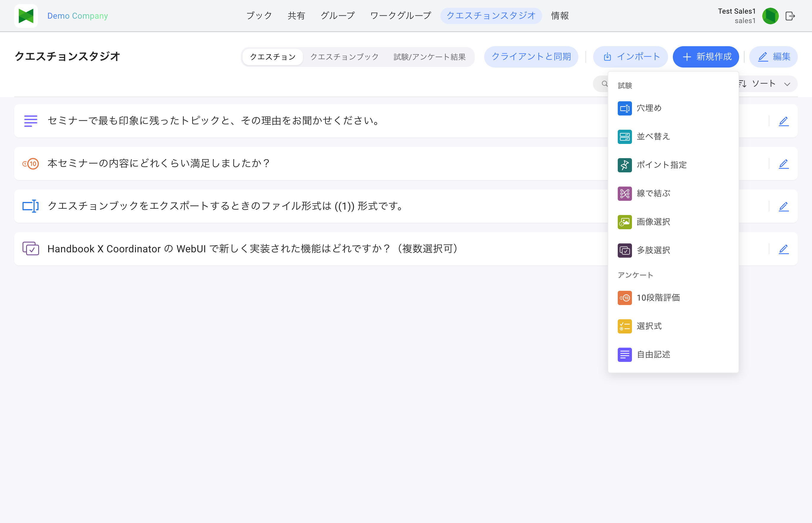Screen dimensions: 812x523
Task: Edit the クエスチョンブックをエクスポート question via pencil icon
Action: (784, 206)
